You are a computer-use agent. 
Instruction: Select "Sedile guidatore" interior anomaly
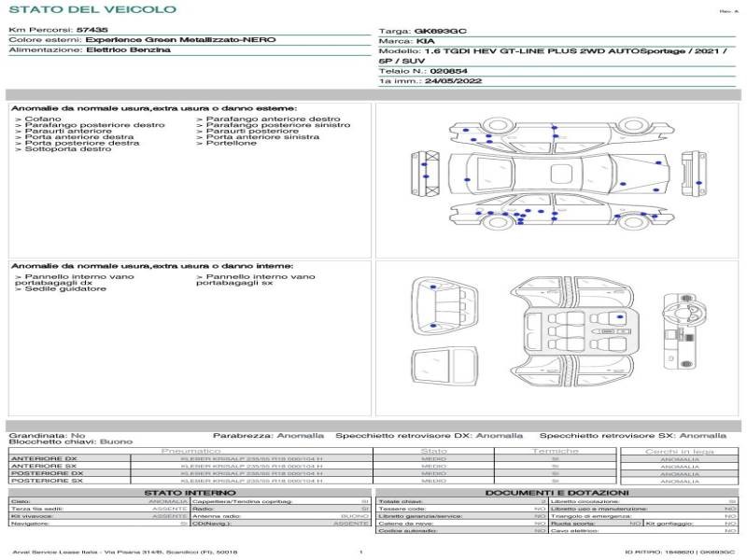(65, 289)
